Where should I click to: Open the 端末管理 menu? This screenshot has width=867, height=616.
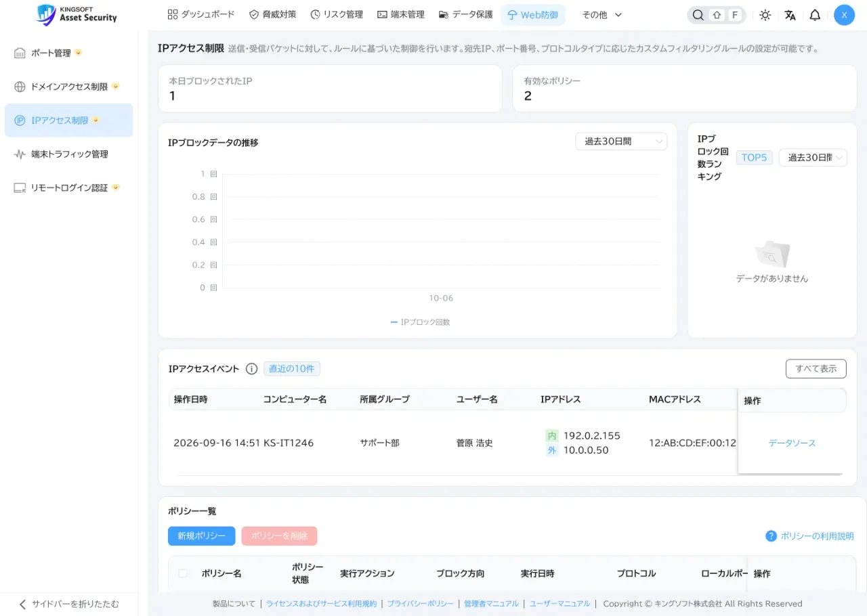pyautogui.click(x=401, y=14)
